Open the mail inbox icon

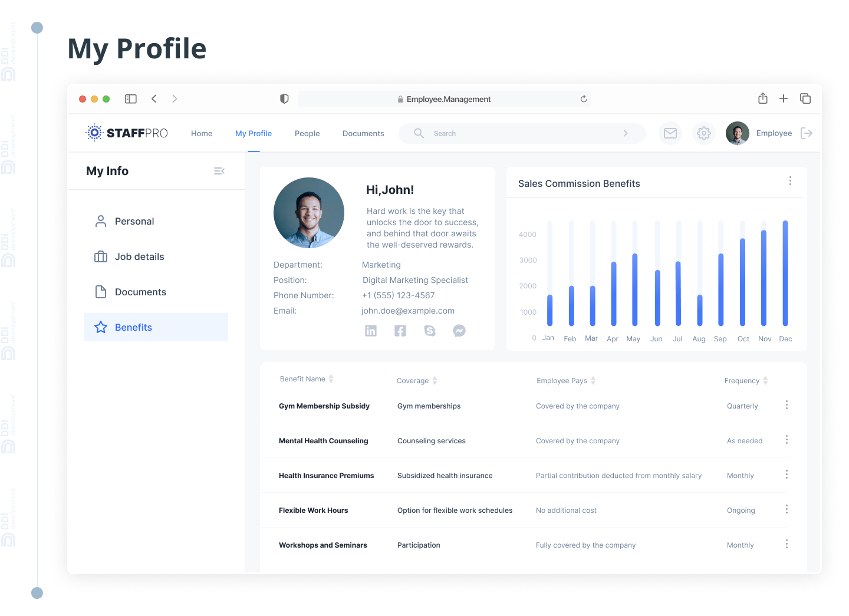point(670,133)
